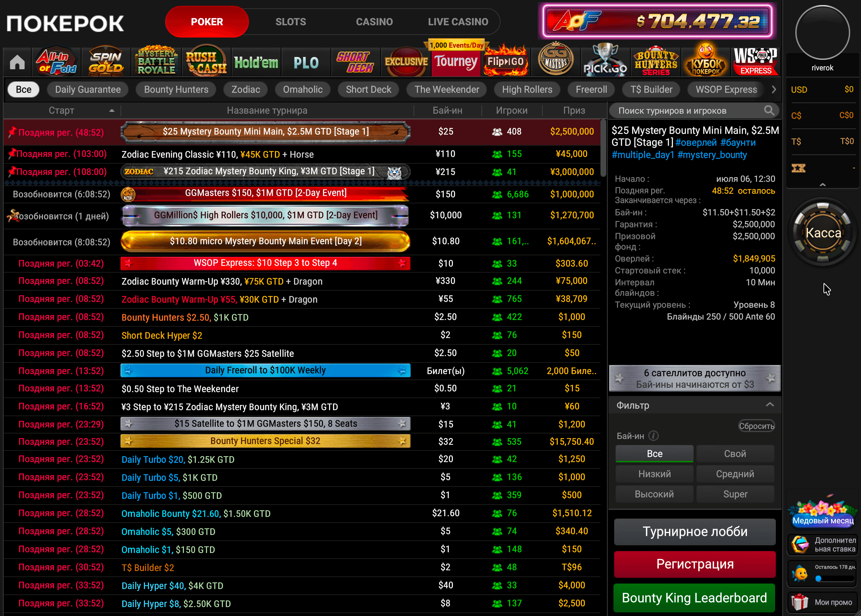Click the AoF jackpot banner

click(x=657, y=21)
